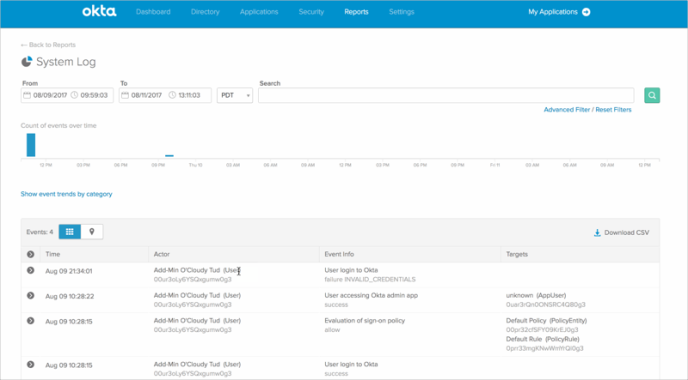Edit the To time 13:11:03
Image resolution: width=688 pixels, height=380 pixels.
(189, 95)
